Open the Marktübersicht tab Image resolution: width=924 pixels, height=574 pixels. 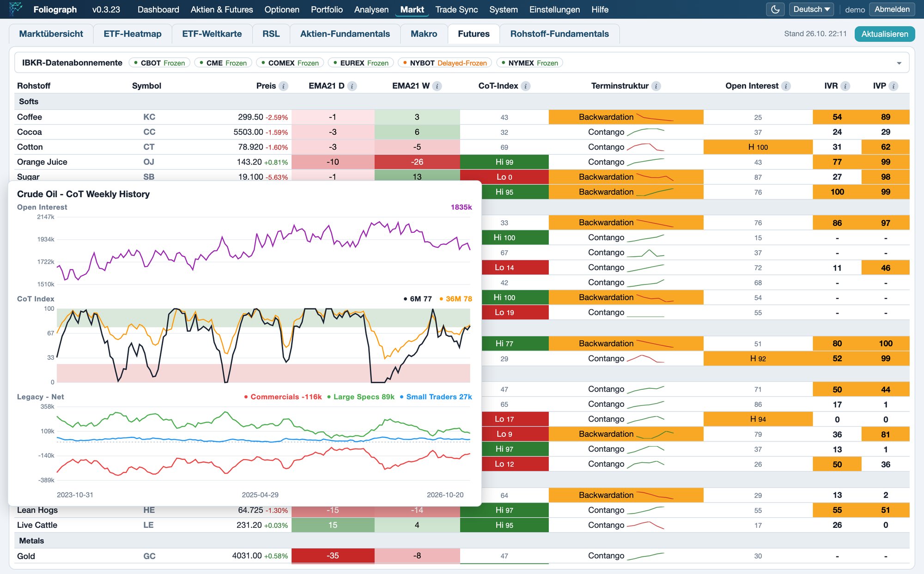click(x=51, y=34)
